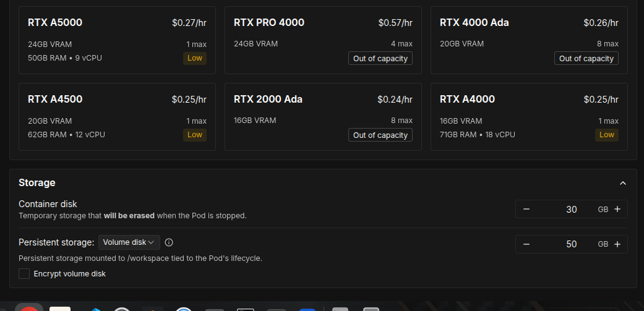Select the RTX PRO 4000 GPU card

pos(323,40)
